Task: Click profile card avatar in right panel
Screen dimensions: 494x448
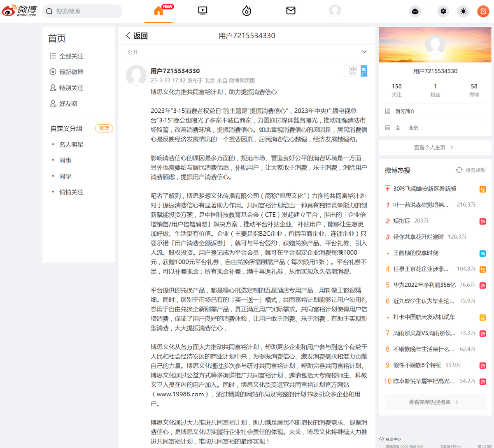Action: (x=435, y=45)
